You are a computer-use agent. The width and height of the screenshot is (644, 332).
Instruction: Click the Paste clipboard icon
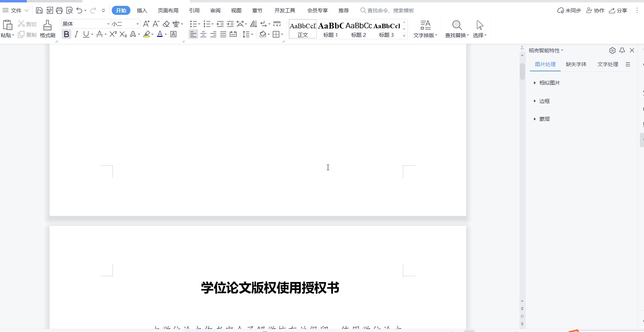7,25
